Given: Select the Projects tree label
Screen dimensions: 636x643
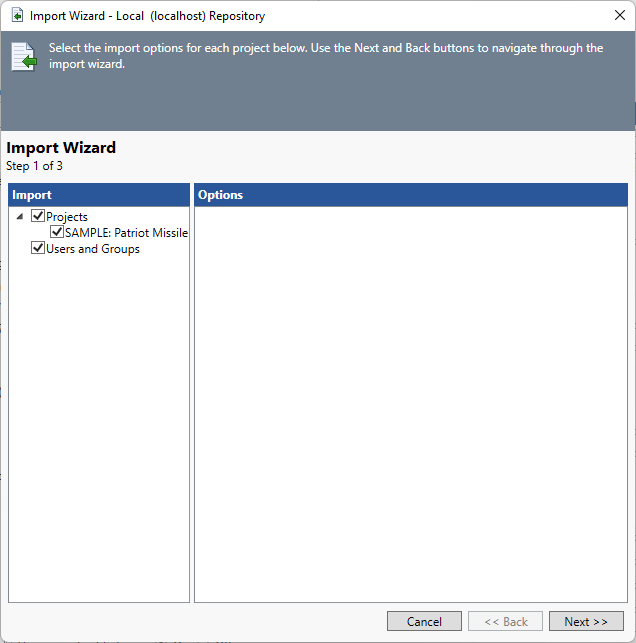Looking at the screenshot, I should point(67,217).
